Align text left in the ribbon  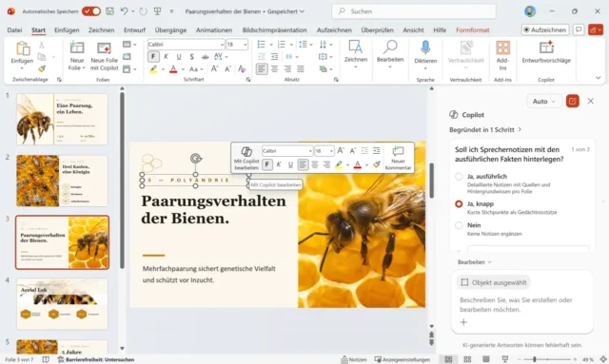262,69
